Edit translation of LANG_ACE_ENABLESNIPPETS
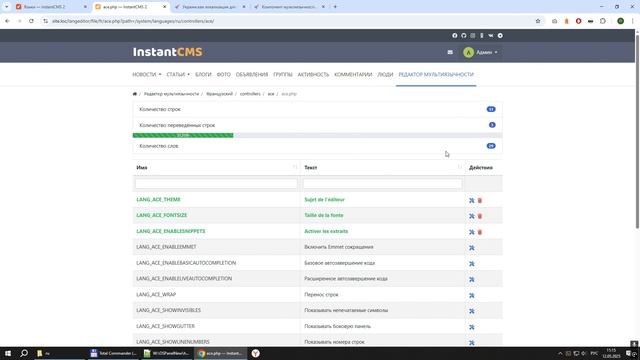 (471, 232)
